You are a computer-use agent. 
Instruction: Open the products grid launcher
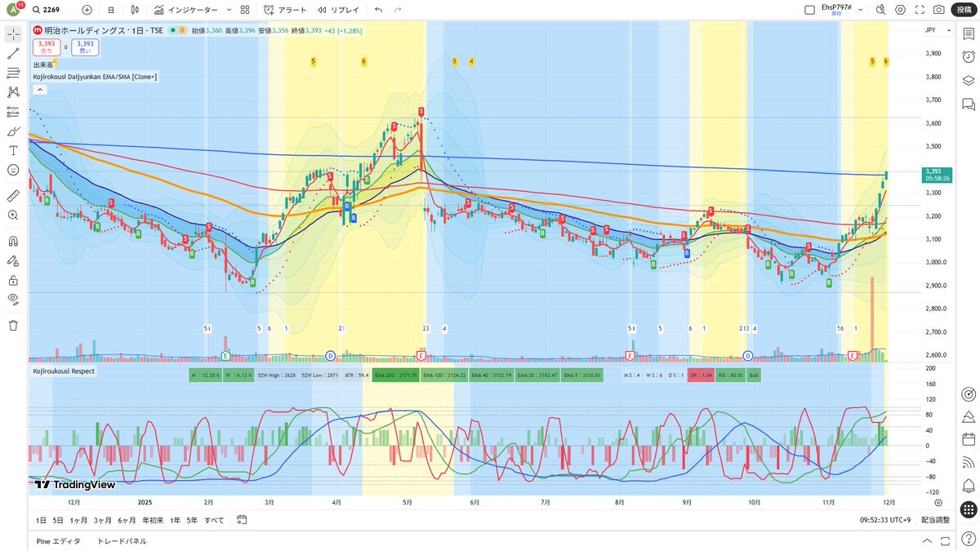click(x=969, y=510)
